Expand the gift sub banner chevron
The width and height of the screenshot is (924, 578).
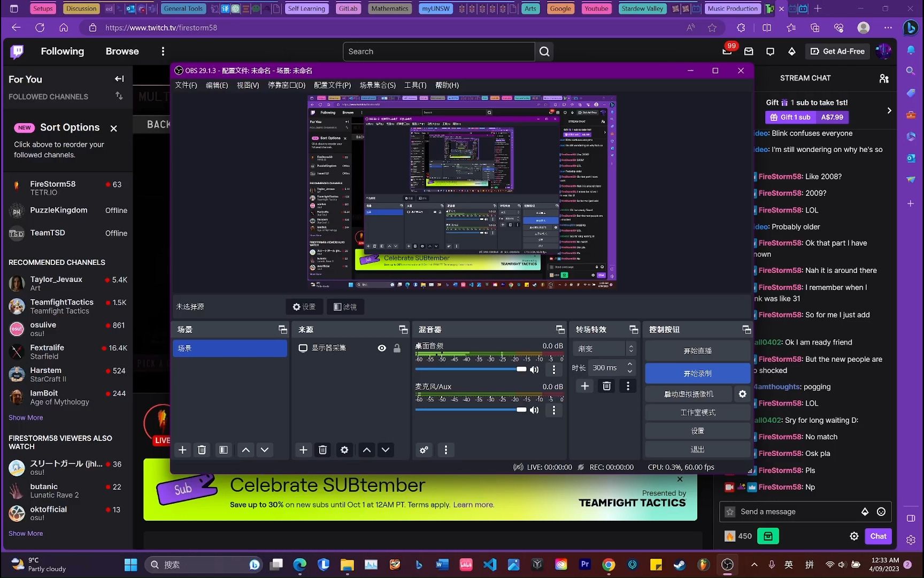(x=889, y=110)
